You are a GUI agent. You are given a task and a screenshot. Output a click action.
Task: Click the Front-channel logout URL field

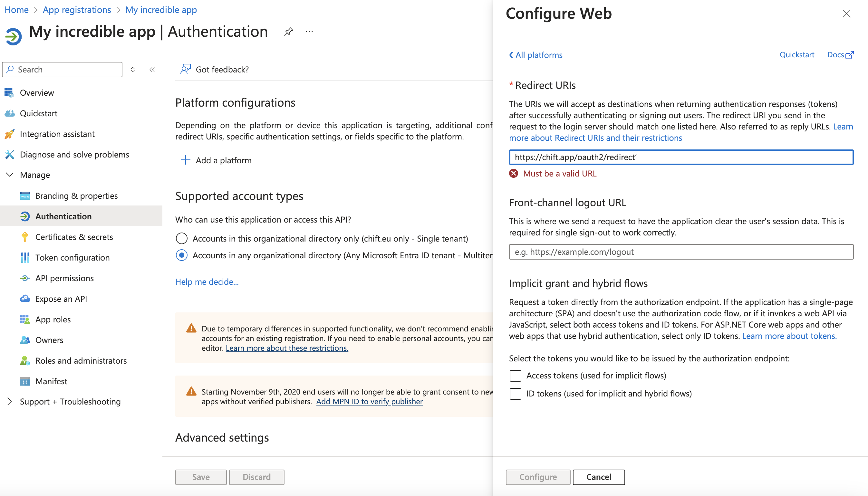(680, 252)
